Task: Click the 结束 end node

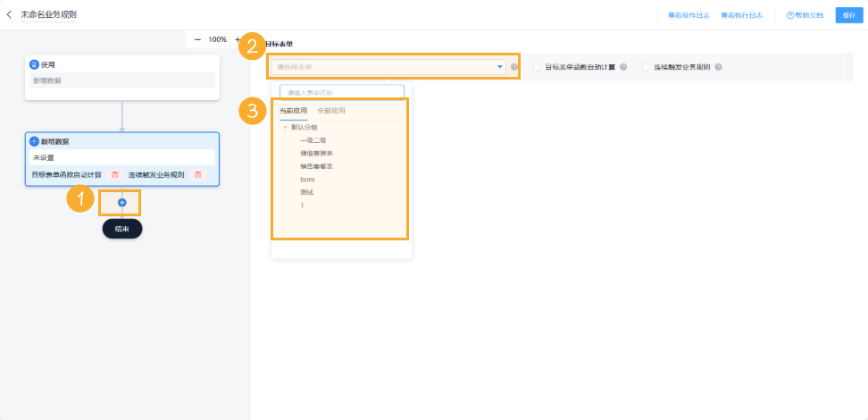Action: 122,229
